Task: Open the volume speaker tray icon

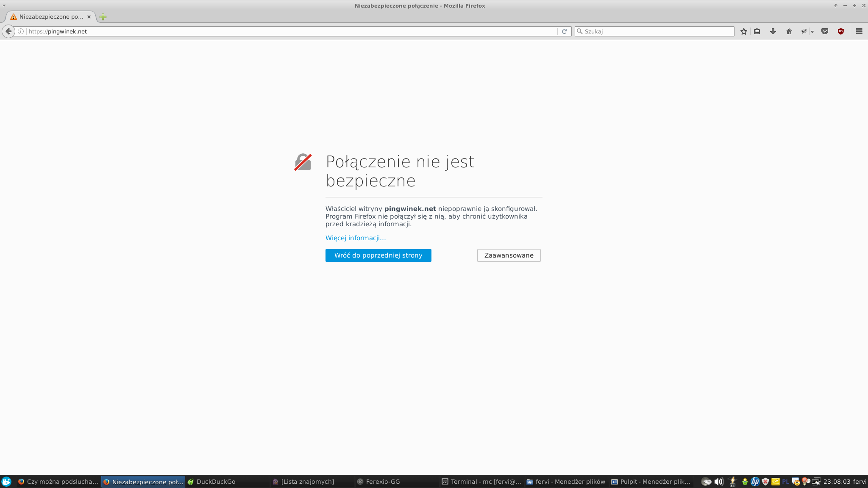Action: [718, 482]
